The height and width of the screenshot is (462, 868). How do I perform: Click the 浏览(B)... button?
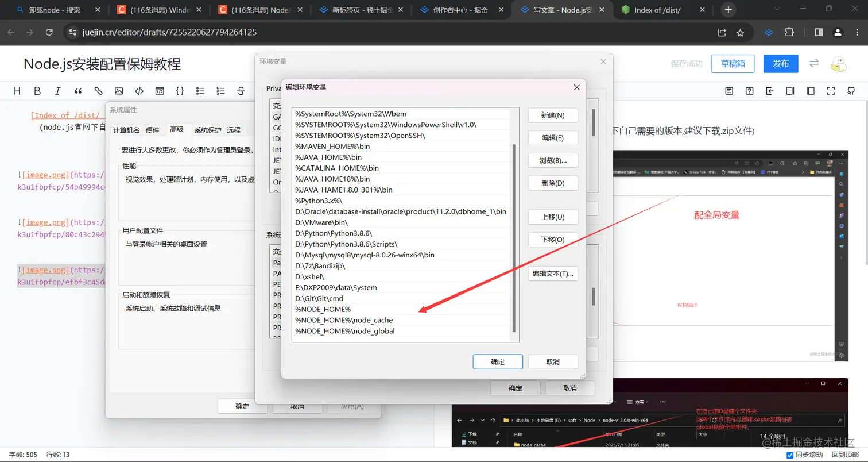[553, 160]
